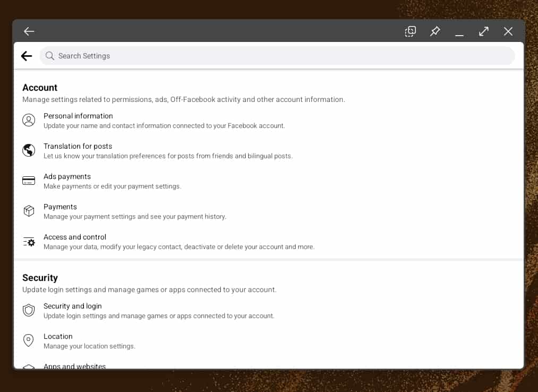
Task: Open Translation for posts settings
Action: pos(78,147)
